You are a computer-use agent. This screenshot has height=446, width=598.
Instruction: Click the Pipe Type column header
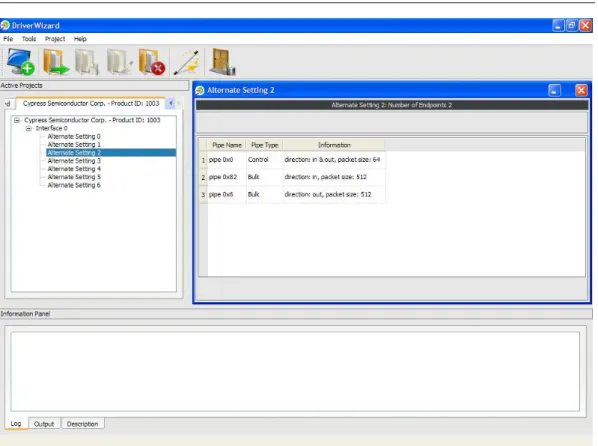[264, 145]
